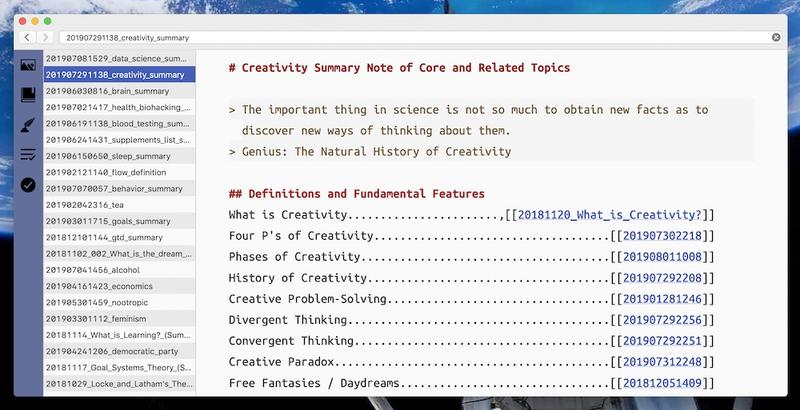This screenshot has width=800, height=410.
Task: Select the brain_summary note
Action: pos(117,91)
